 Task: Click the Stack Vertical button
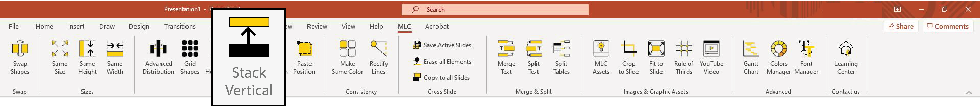tap(249, 57)
